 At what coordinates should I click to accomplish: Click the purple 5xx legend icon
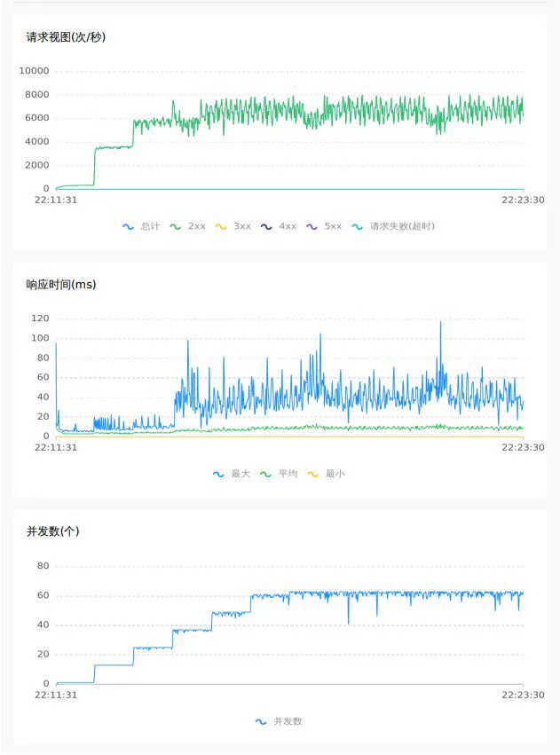(312, 226)
